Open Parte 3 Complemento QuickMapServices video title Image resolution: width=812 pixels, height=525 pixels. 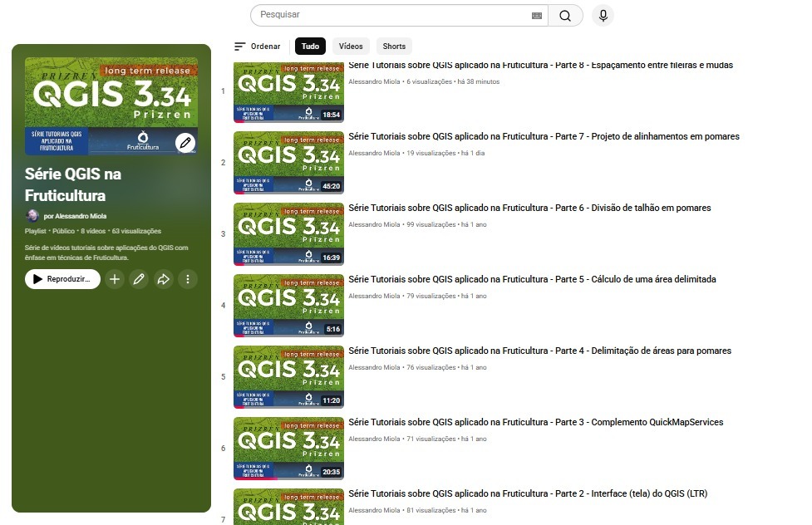pos(535,422)
